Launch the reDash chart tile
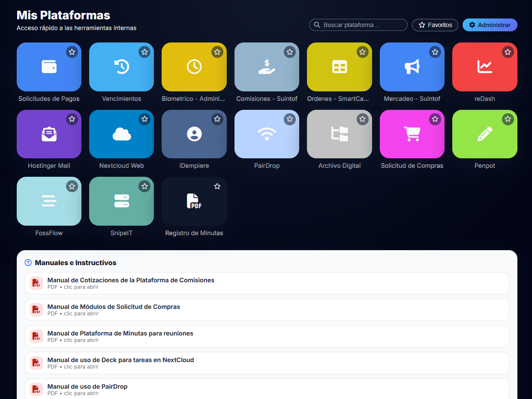 pyautogui.click(x=484, y=67)
